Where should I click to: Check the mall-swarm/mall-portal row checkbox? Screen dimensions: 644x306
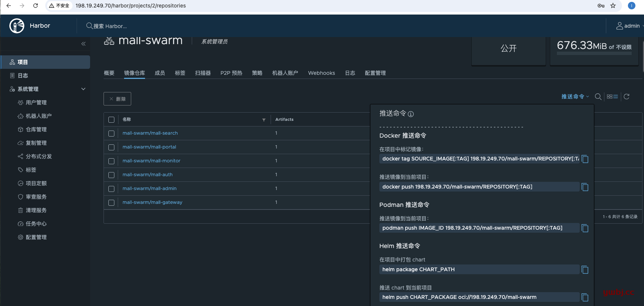tap(111, 147)
